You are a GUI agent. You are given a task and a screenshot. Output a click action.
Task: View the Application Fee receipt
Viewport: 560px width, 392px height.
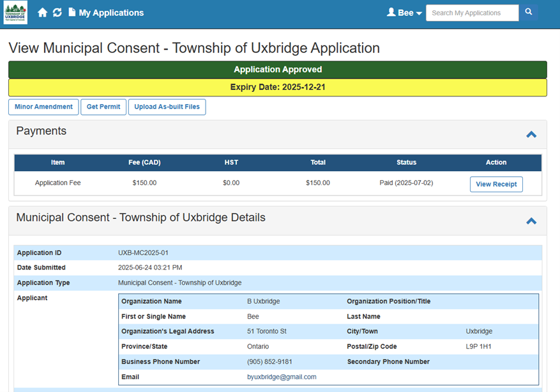point(496,184)
